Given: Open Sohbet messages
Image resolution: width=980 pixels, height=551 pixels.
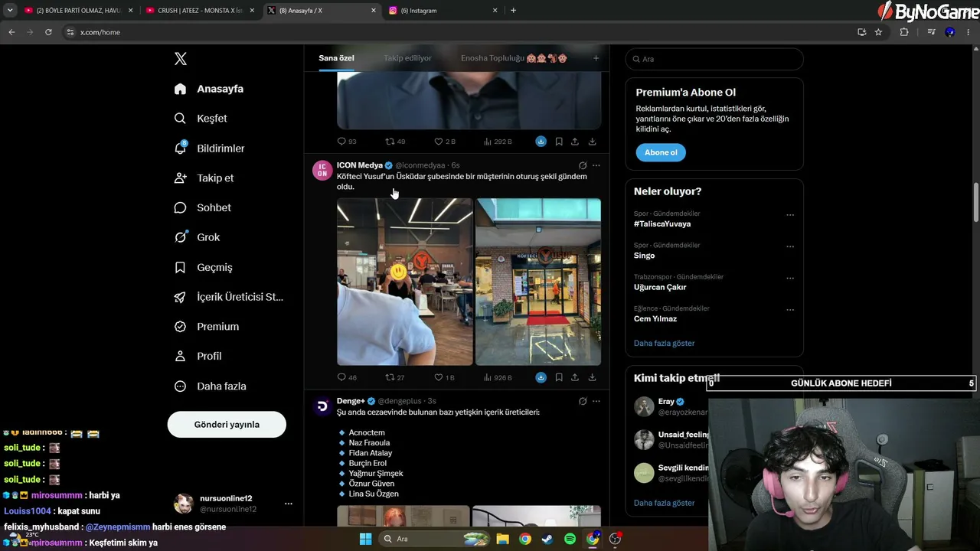Looking at the screenshot, I should coord(202,207).
